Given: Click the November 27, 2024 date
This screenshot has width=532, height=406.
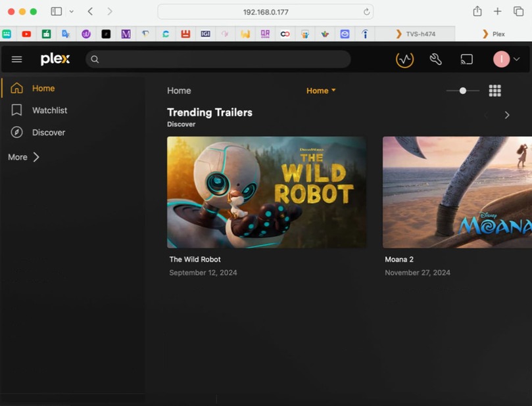Looking at the screenshot, I should 418,273.
